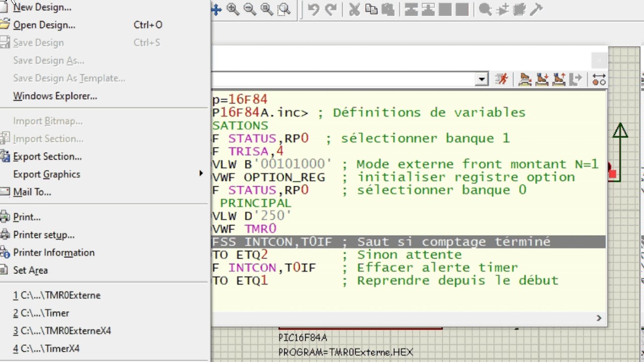Click code line 'p=16F84'

240,100
